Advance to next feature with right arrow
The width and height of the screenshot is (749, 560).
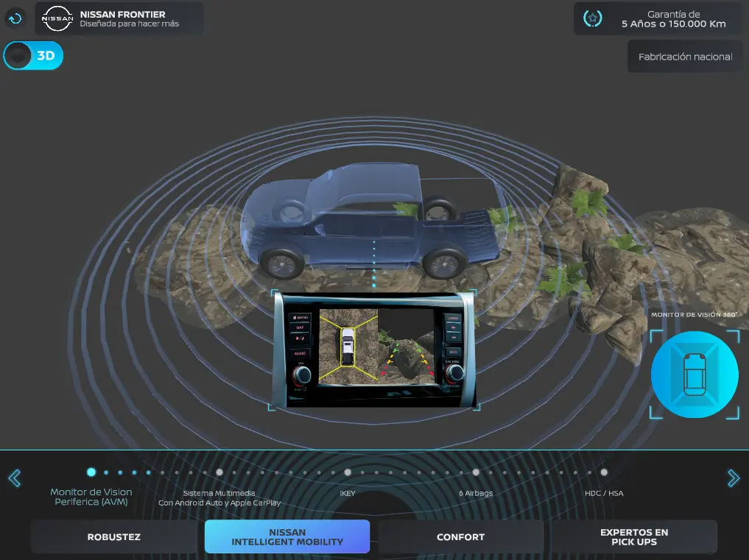734,478
